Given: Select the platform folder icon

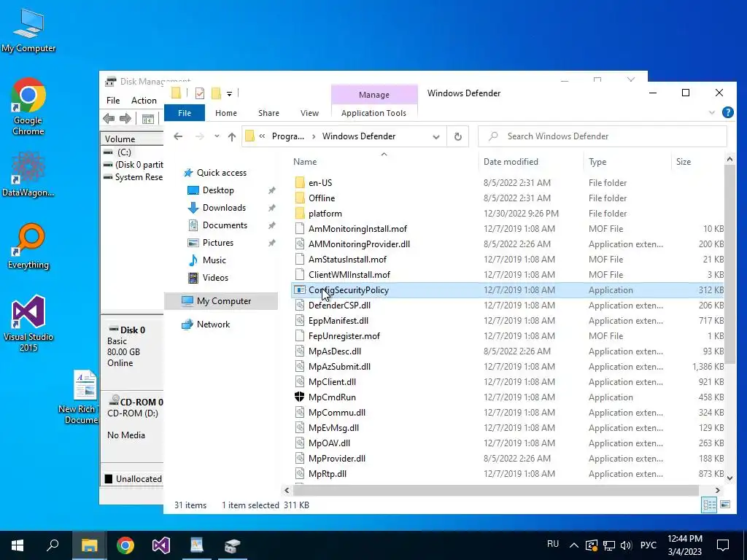Looking at the screenshot, I should 300,214.
